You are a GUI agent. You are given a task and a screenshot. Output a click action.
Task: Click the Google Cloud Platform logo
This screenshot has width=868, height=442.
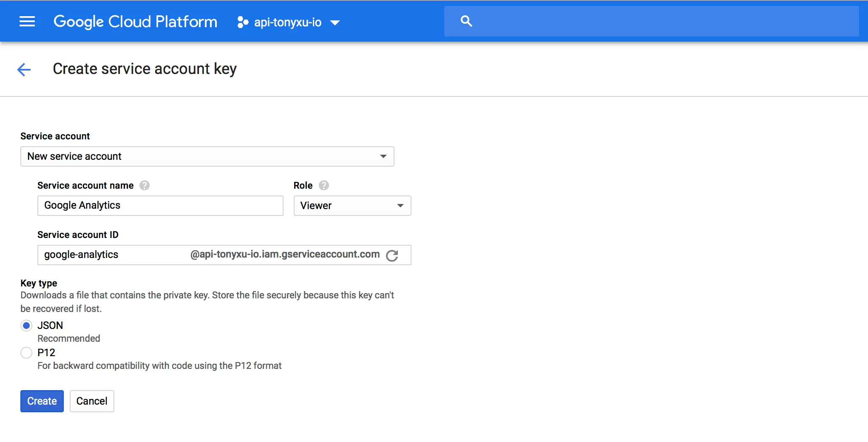click(135, 22)
